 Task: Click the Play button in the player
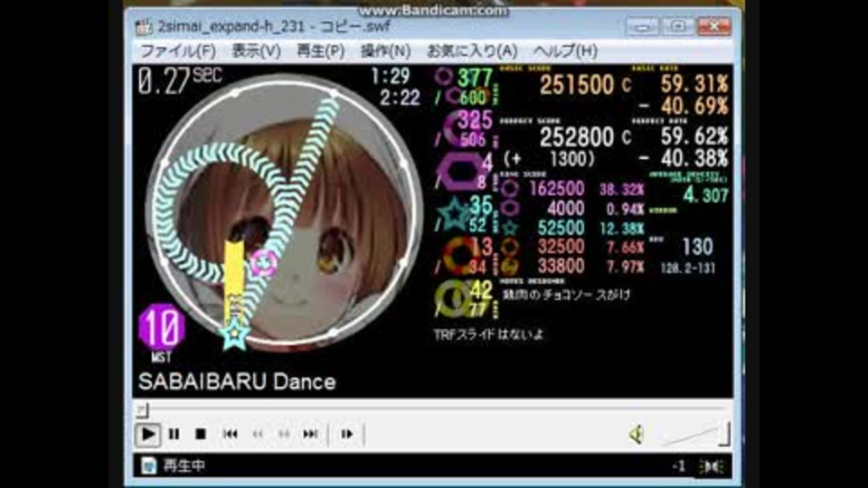click(147, 435)
